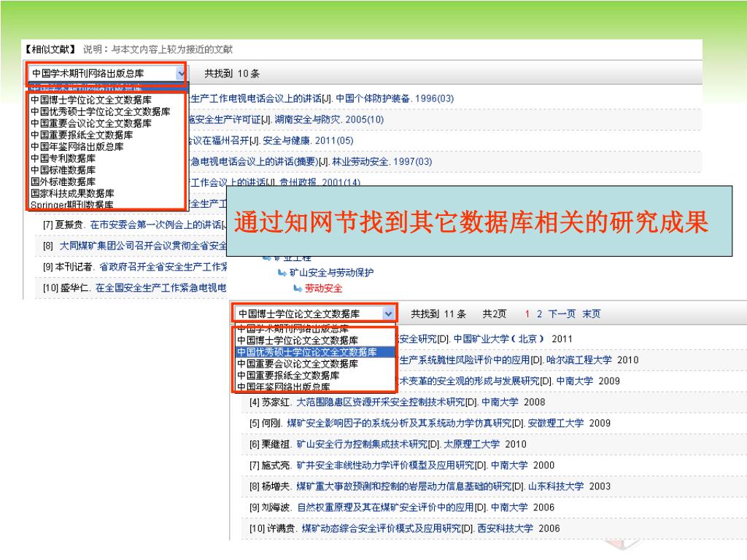Choose 中国博士学位论文全文数据库 in the 10-results panel list
747x560 pixels.
point(91,100)
